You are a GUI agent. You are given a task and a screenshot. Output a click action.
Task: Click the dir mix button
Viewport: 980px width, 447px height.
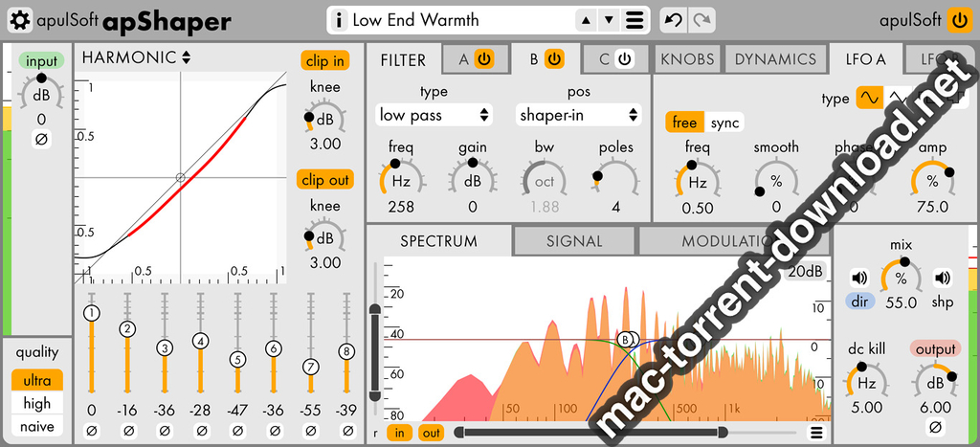[859, 302]
